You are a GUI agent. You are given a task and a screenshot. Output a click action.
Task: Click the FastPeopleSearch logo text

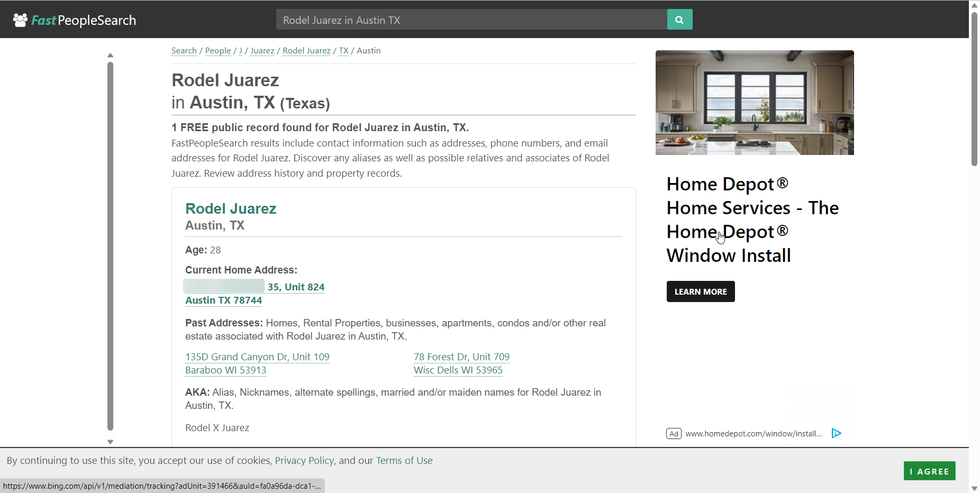point(84,20)
